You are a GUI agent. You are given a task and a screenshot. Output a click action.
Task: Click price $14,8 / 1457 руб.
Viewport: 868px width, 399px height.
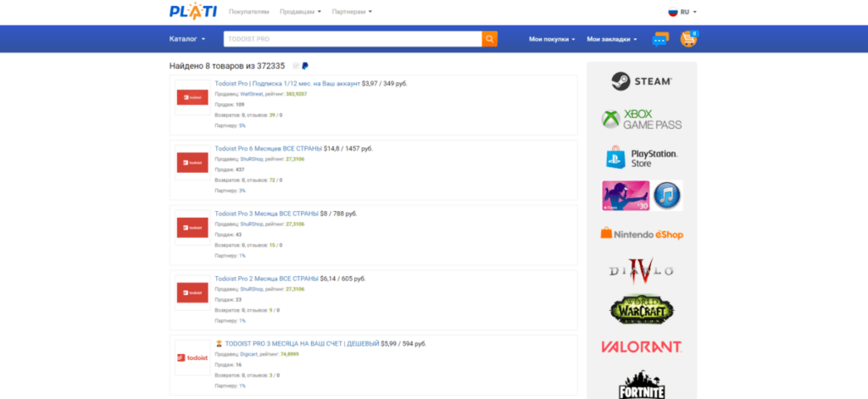pos(348,149)
